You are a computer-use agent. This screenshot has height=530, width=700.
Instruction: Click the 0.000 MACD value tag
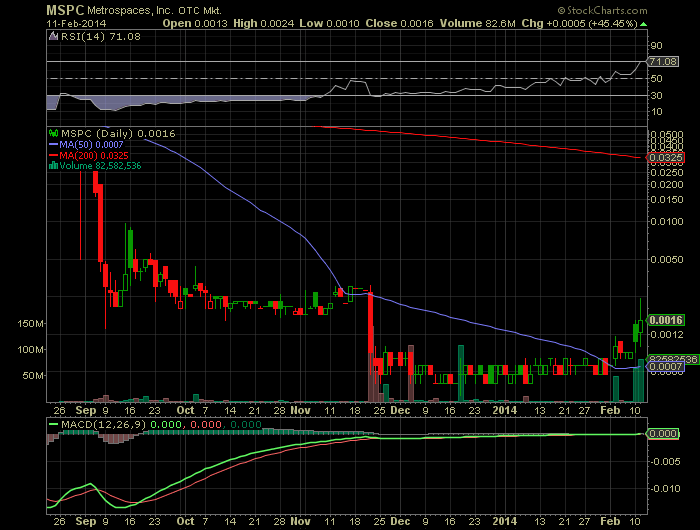(x=662, y=434)
